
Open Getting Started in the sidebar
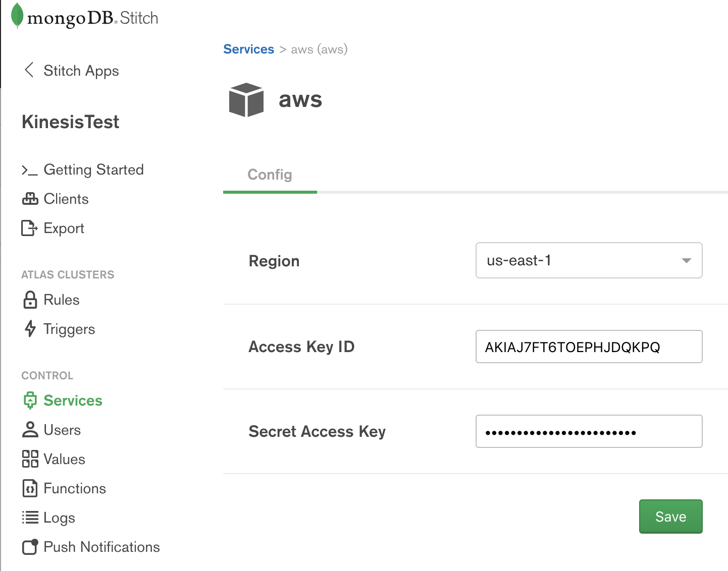(x=93, y=169)
